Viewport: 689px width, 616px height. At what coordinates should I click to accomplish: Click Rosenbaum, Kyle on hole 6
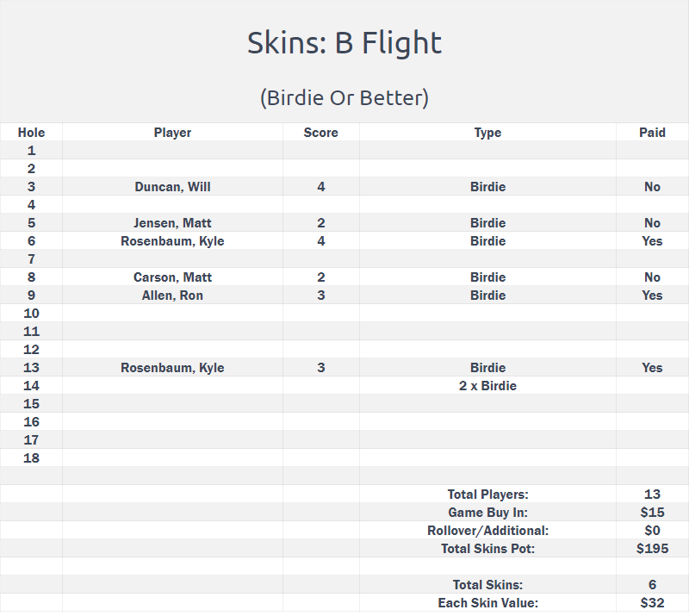click(172, 241)
